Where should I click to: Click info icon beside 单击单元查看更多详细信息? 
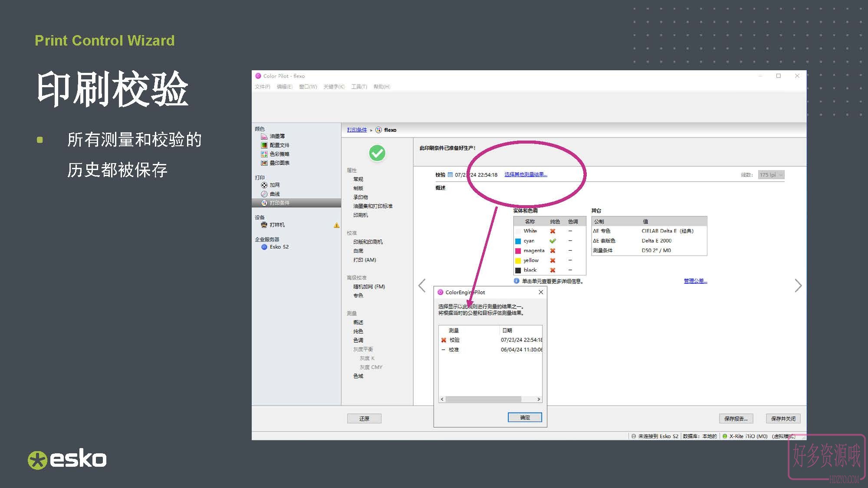pyautogui.click(x=516, y=281)
